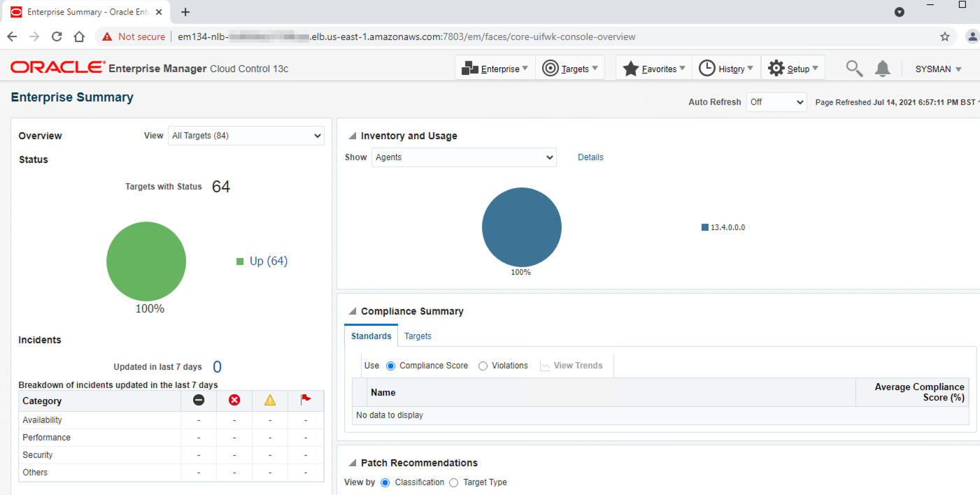
Task: Click the Setup gear icon
Action: (x=776, y=68)
